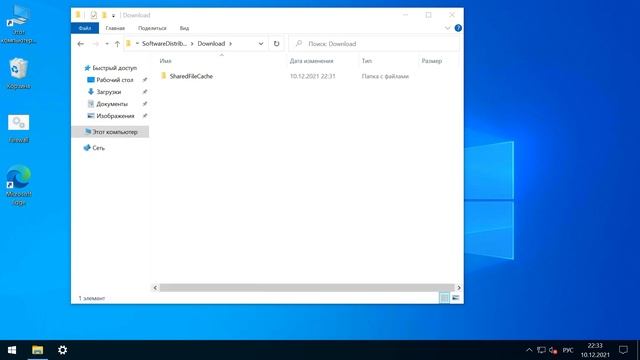
Task: Click the volume tray icon
Action: [x=553, y=350]
